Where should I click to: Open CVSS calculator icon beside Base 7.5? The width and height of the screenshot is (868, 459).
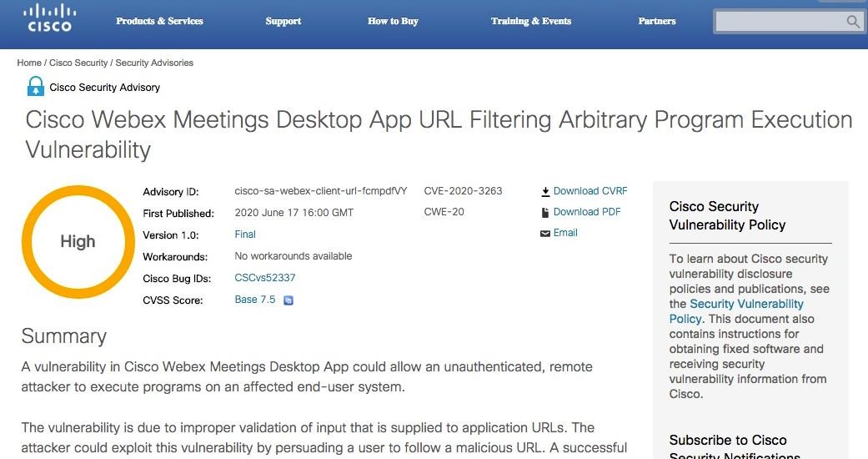(288, 300)
